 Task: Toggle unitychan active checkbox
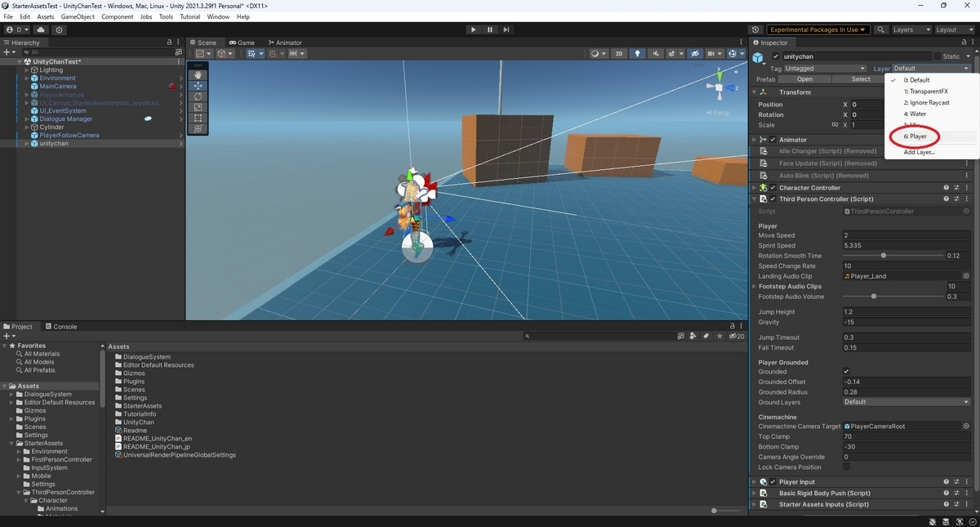click(x=776, y=56)
